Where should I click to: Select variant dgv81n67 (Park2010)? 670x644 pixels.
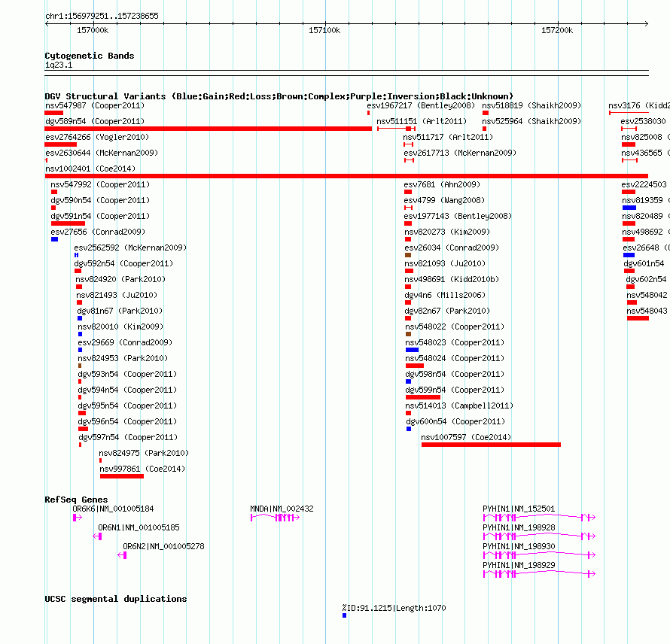click(x=120, y=311)
